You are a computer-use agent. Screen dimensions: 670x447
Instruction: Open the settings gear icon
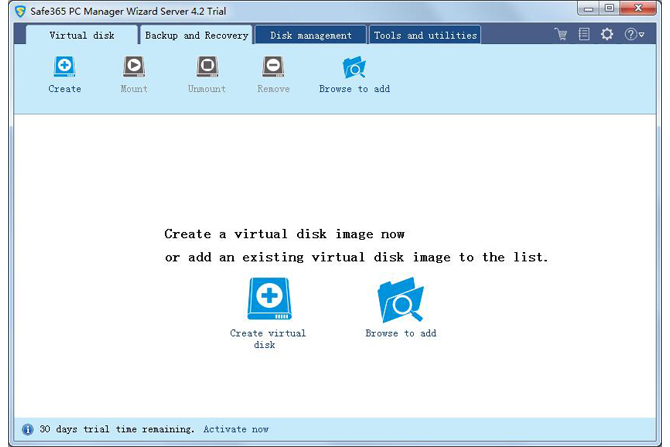pos(607,34)
